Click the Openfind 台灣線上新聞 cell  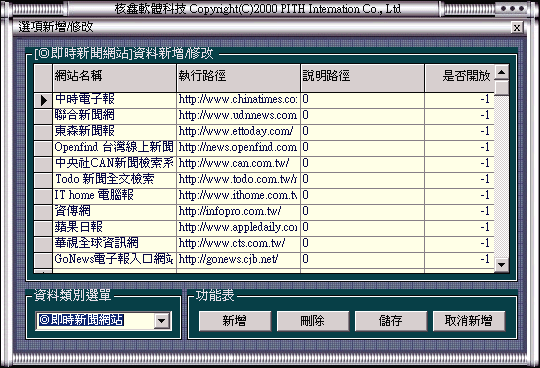tap(114, 148)
